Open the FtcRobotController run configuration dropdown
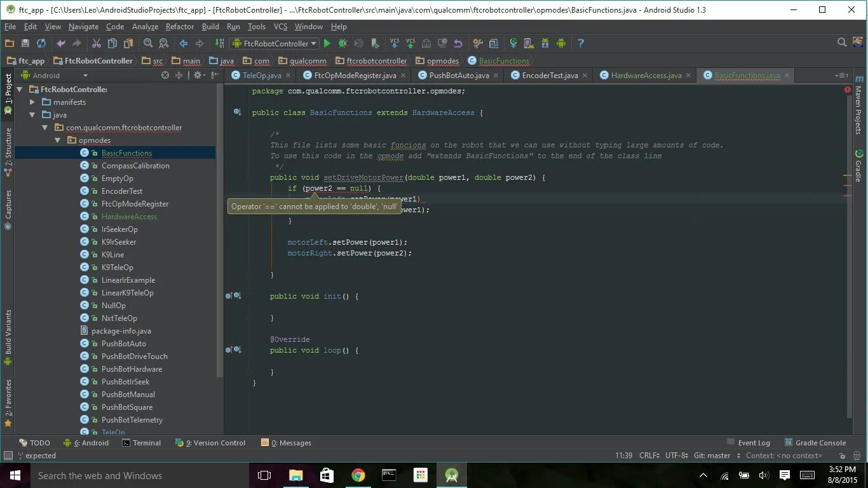 [274, 43]
